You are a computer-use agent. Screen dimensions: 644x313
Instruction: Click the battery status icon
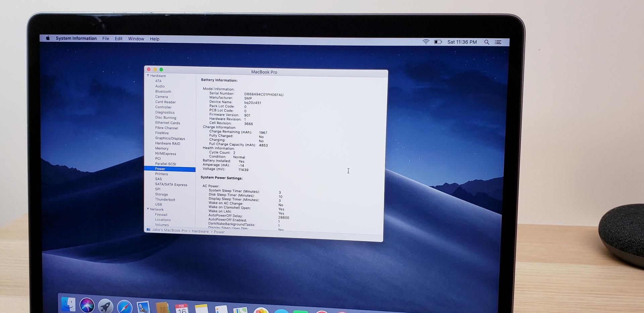pos(438,42)
